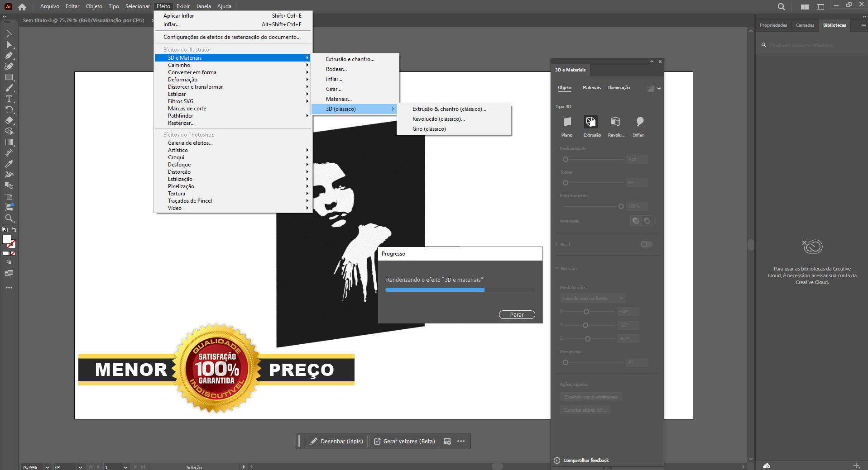Open Compartilhar feedback link
The height and width of the screenshot is (470, 868).
coord(586,461)
